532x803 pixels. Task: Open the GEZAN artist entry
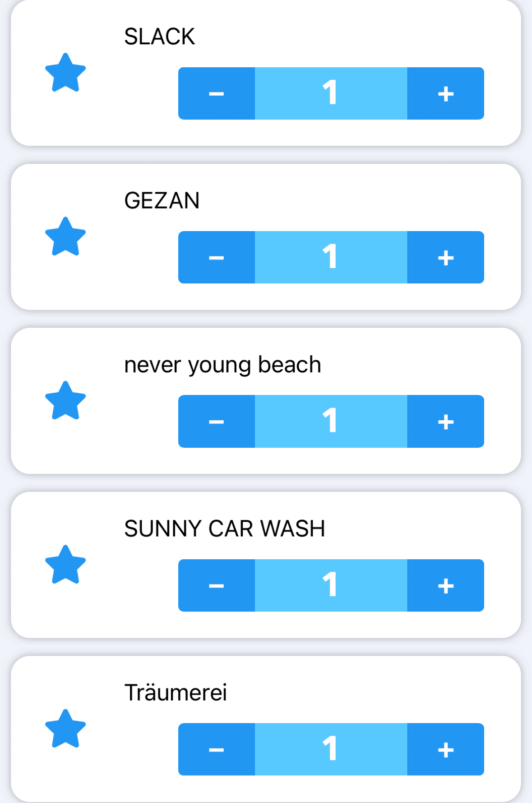[162, 200]
